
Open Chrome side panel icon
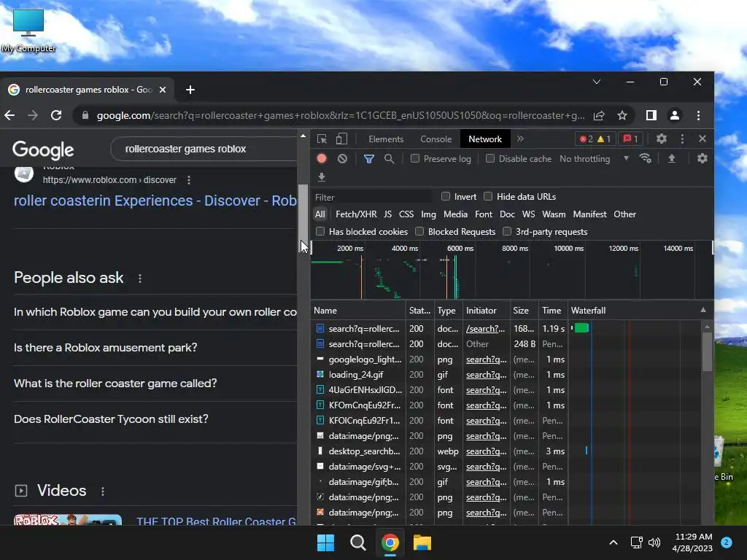651,115
